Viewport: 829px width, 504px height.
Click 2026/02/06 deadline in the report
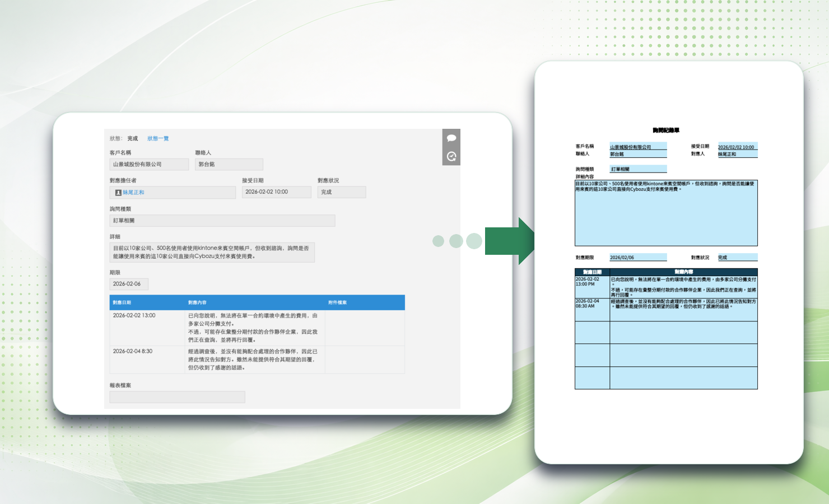[638, 258]
